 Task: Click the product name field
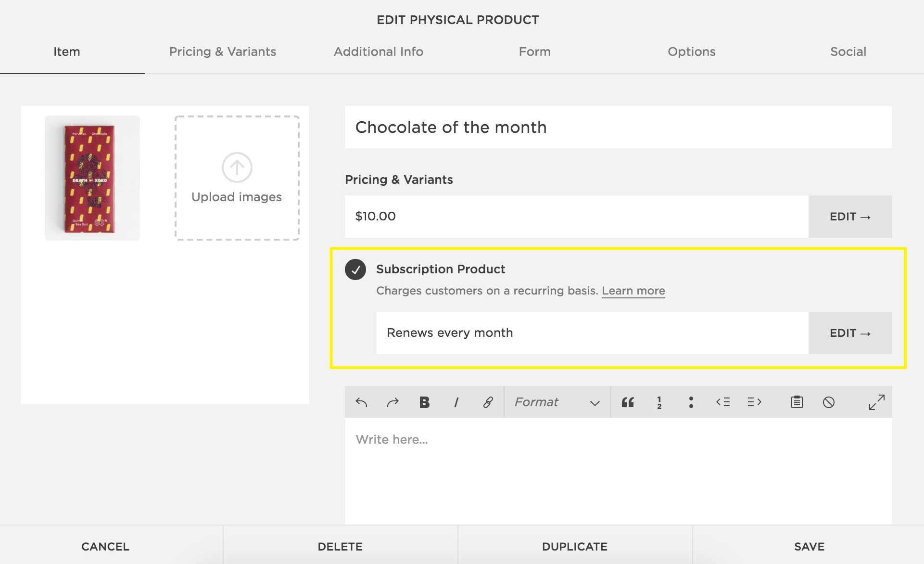(x=618, y=127)
